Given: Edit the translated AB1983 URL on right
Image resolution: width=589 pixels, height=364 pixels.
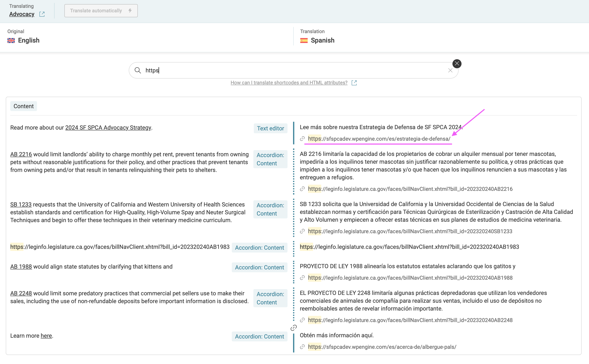Looking at the screenshot, I should tap(409, 247).
